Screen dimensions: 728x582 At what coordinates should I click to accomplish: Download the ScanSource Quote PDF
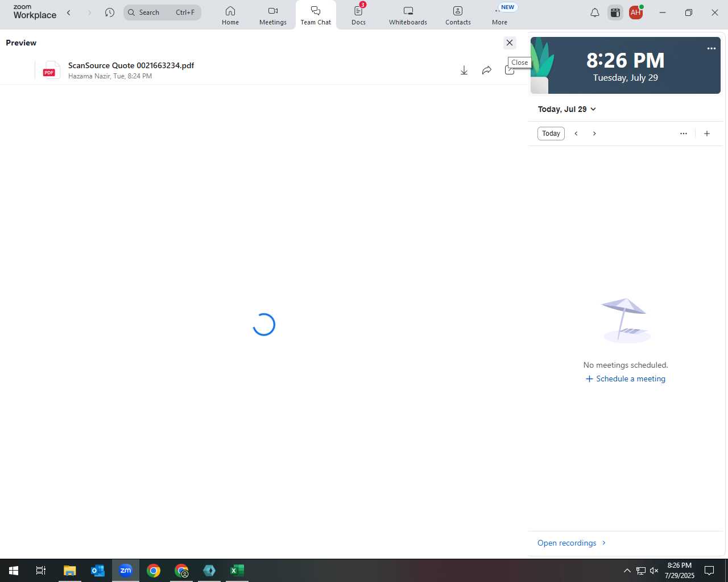click(x=464, y=70)
